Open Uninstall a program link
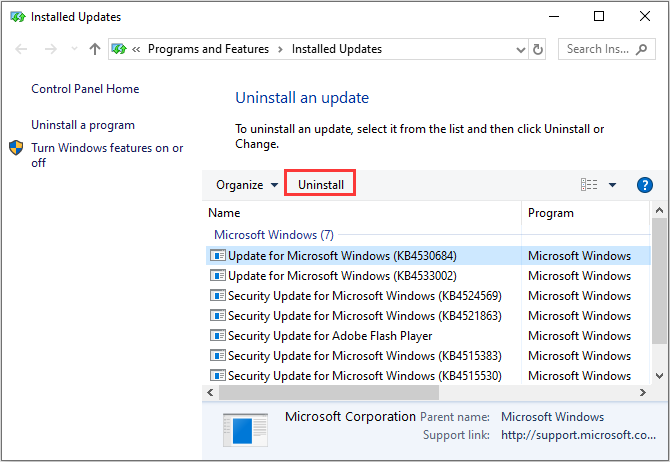 click(x=83, y=125)
